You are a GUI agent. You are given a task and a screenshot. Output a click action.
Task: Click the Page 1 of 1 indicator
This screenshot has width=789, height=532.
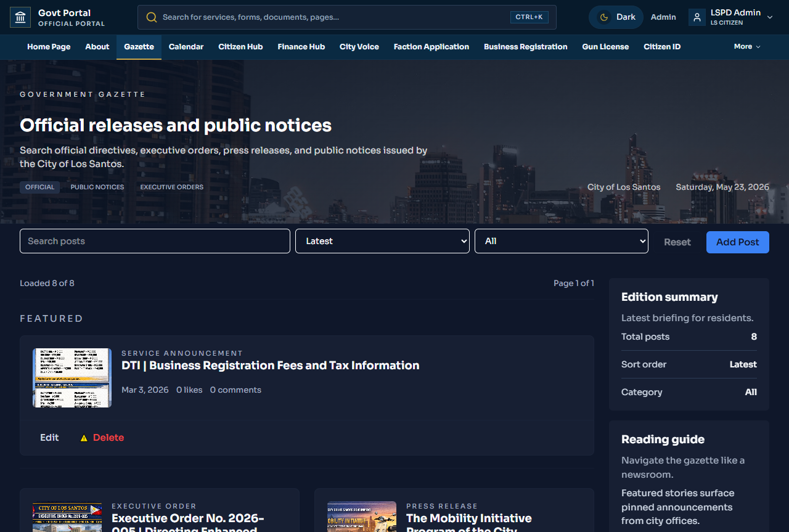point(574,284)
